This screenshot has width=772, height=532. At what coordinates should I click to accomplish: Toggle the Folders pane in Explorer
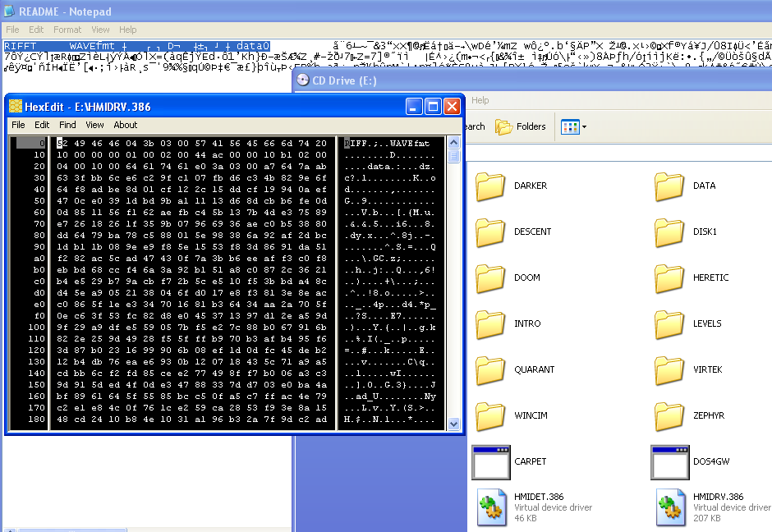(521, 127)
